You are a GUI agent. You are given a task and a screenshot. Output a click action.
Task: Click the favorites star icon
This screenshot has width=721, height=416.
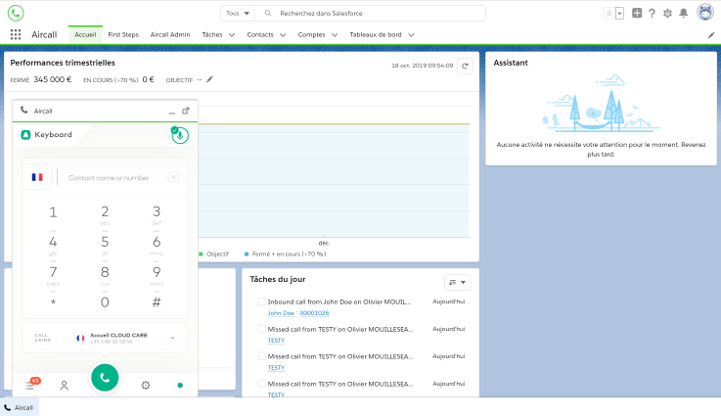coord(609,13)
